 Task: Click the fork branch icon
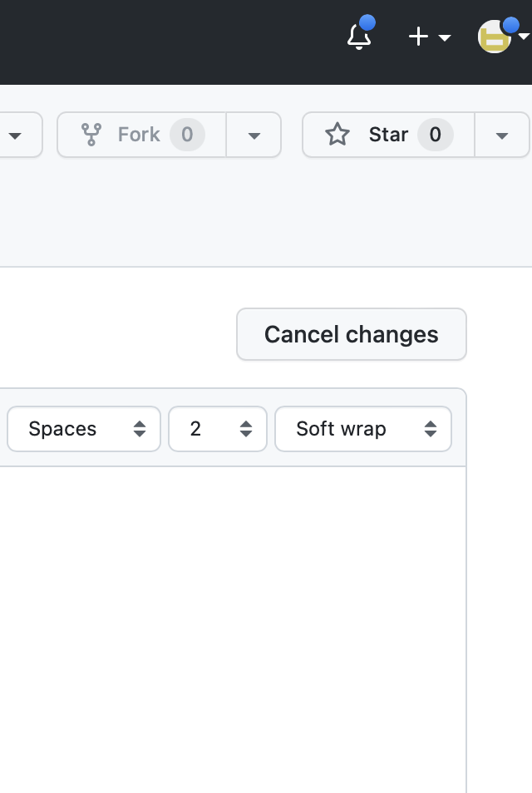coord(91,135)
